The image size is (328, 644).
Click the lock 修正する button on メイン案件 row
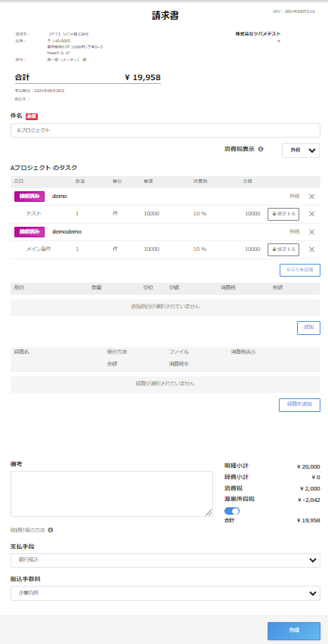[283, 249]
